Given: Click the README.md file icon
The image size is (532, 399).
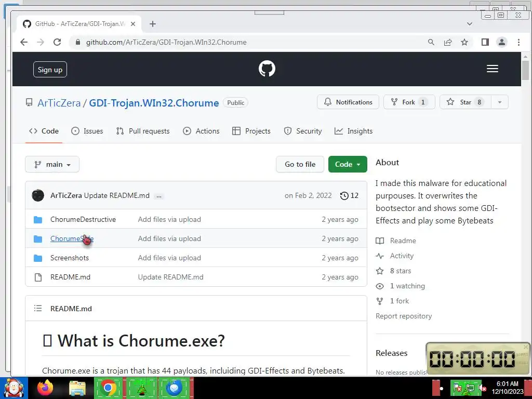Looking at the screenshot, I should 38,277.
